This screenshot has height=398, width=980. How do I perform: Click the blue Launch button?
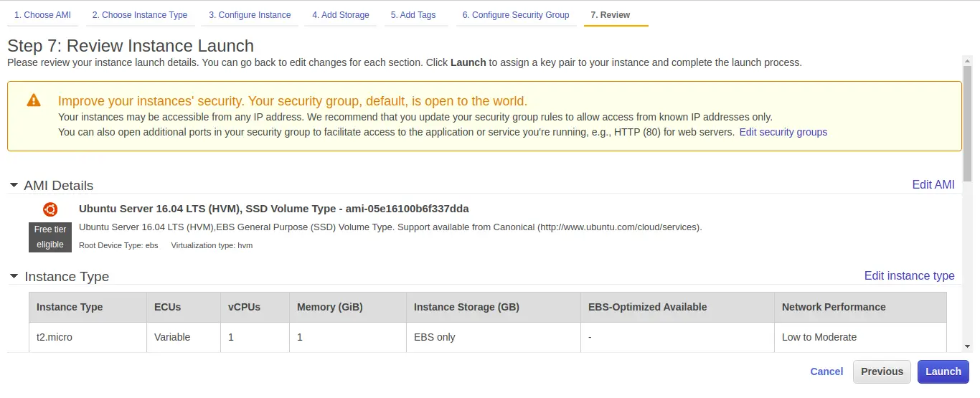[943, 371]
